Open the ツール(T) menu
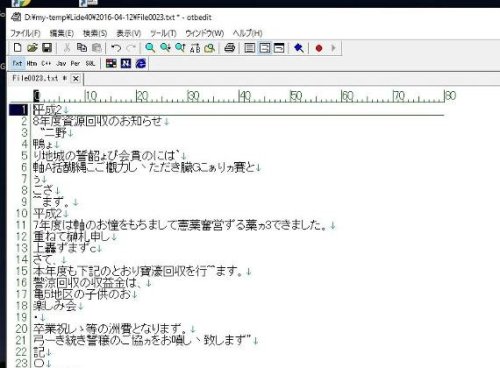 tap(163, 33)
